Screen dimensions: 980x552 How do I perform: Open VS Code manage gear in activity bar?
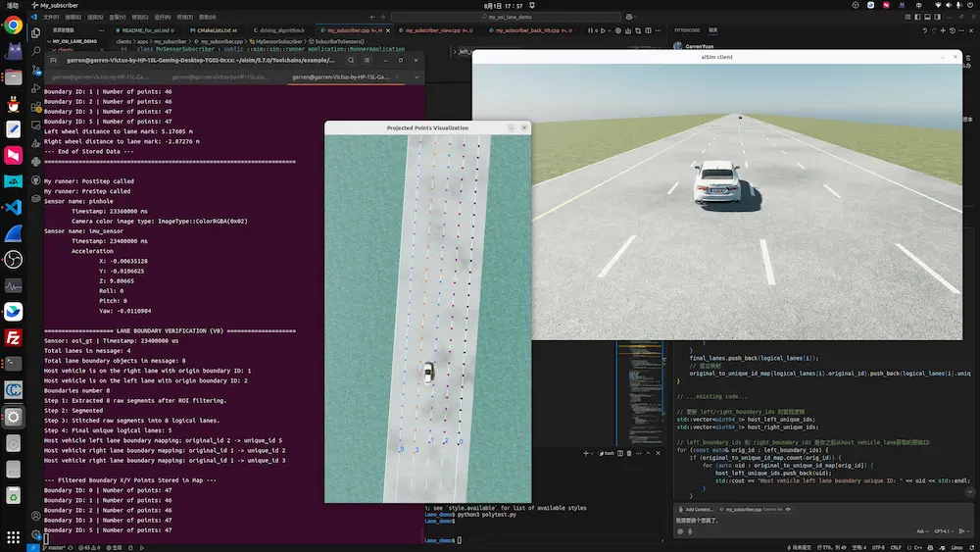(35, 535)
